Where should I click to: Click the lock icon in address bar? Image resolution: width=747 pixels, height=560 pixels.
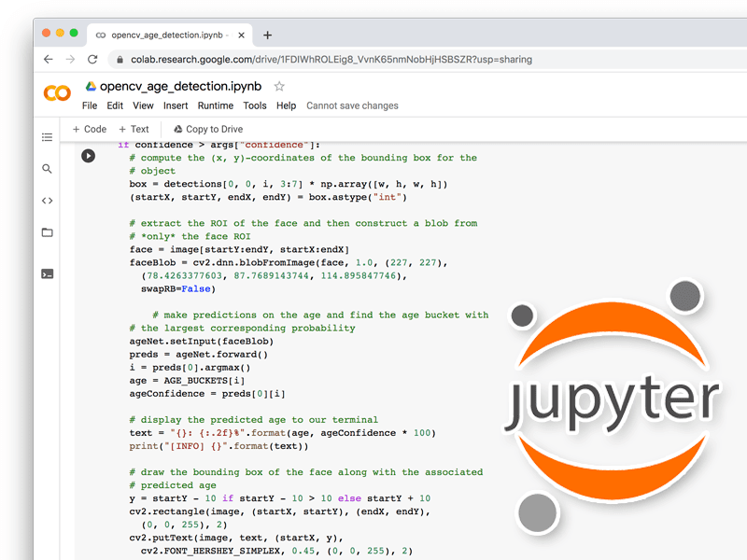tap(120, 60)
